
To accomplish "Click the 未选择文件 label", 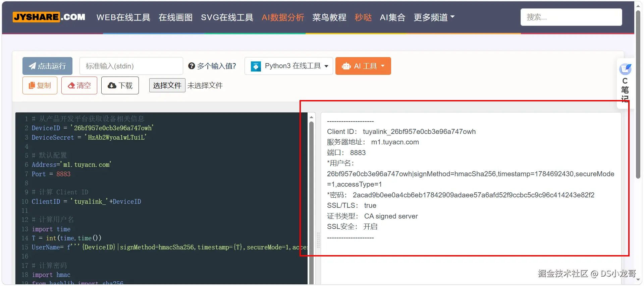I will pyautogui.click(x=205, y=85).
